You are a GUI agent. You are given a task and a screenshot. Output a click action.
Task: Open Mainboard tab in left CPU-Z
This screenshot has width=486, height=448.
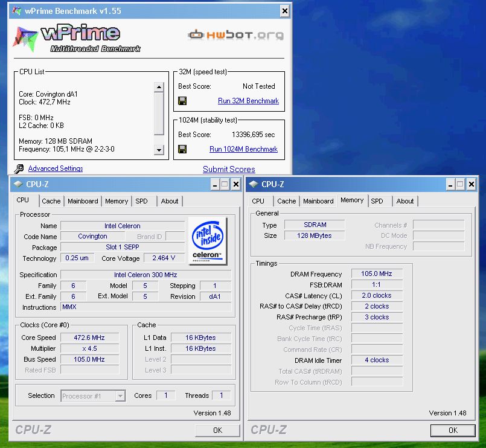coord(83,201)
